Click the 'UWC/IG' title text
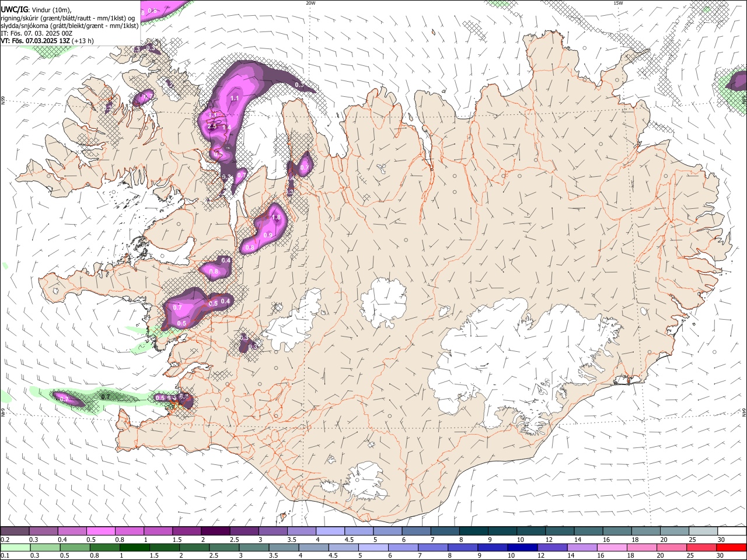This screenshot has width=747, height=560. (x=14, y=9)
